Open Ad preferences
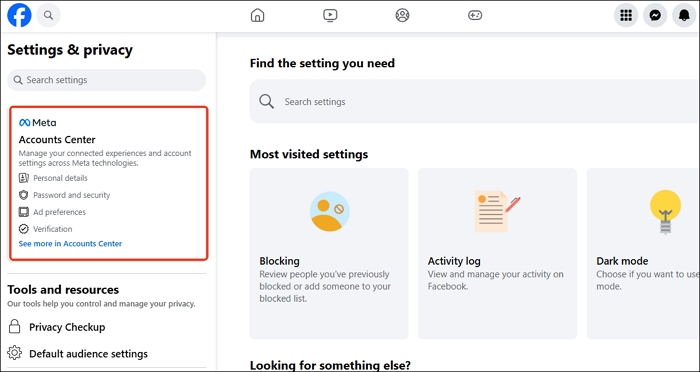This screenshot has height=372, width=700. (x=59, y=212)
